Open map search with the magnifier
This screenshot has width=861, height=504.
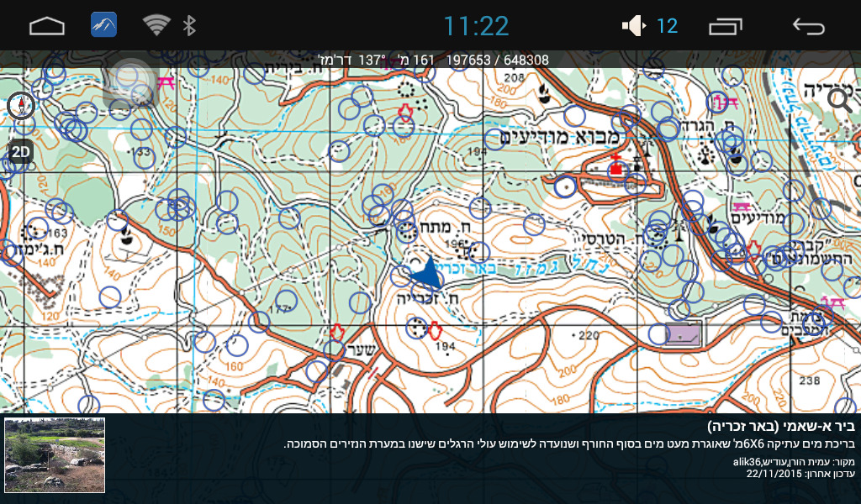[839, 100]
